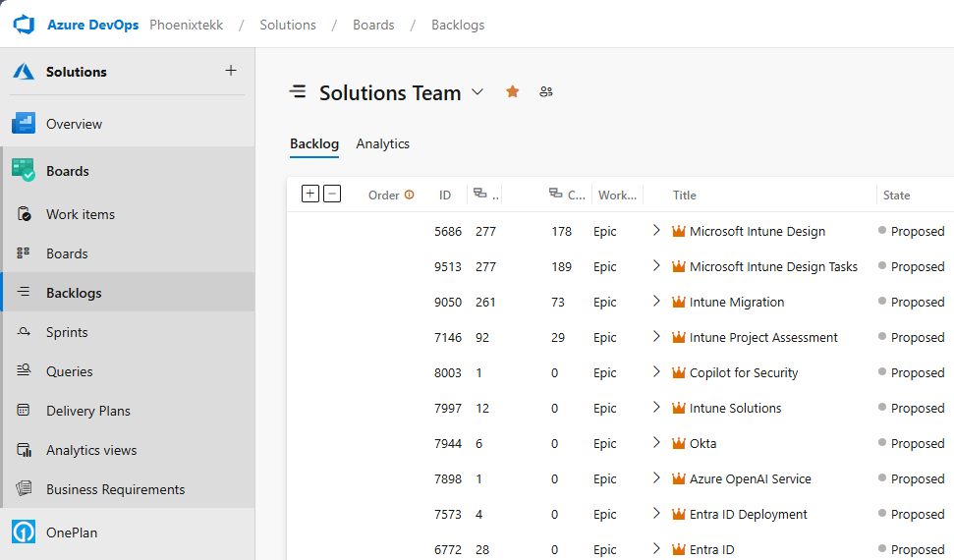
Task: Open the Azure OpenAI Service work item title
Action: click(x=751, y=479)
